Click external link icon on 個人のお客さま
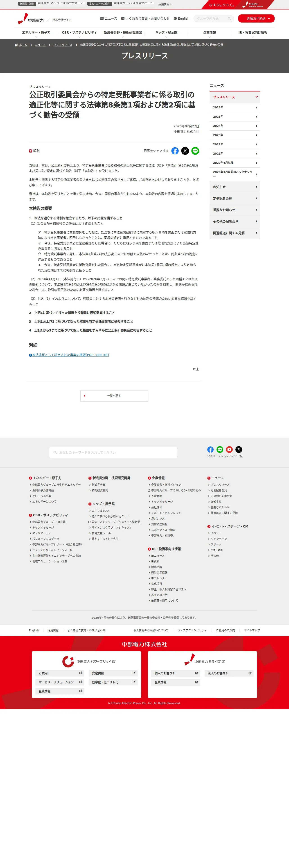Screen dimensions: 289x868 tap(197, 673)
